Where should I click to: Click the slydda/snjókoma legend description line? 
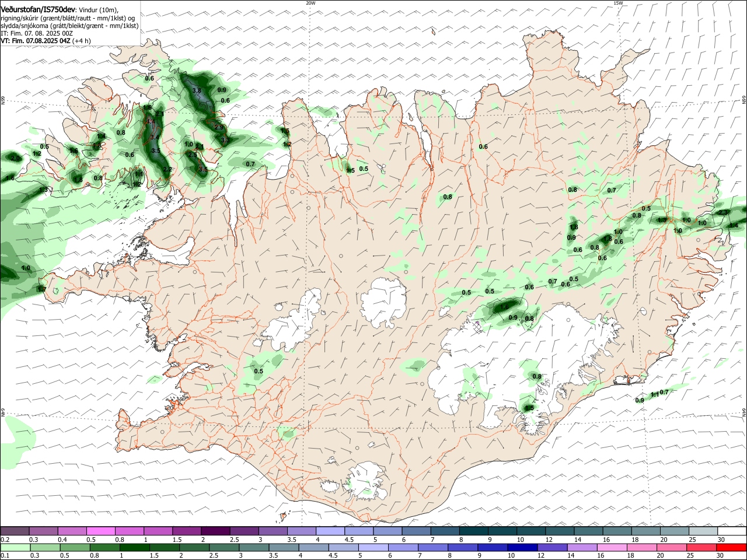69,26
